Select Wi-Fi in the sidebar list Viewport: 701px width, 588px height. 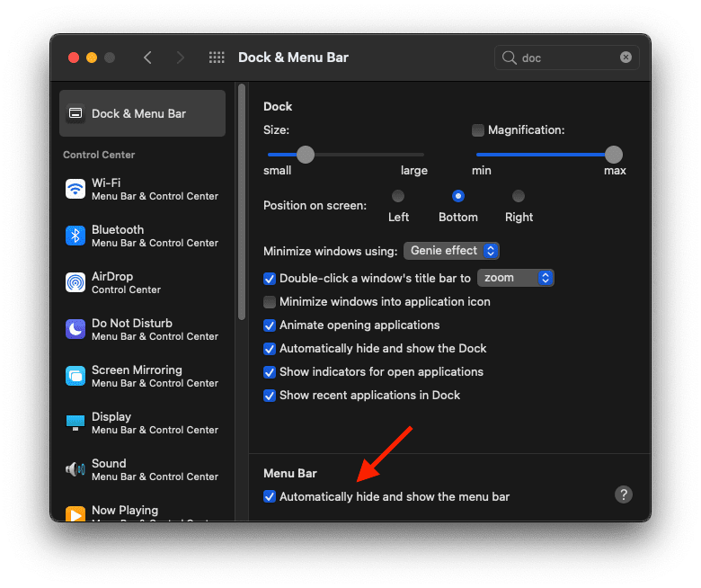click(x=142, y=189)
